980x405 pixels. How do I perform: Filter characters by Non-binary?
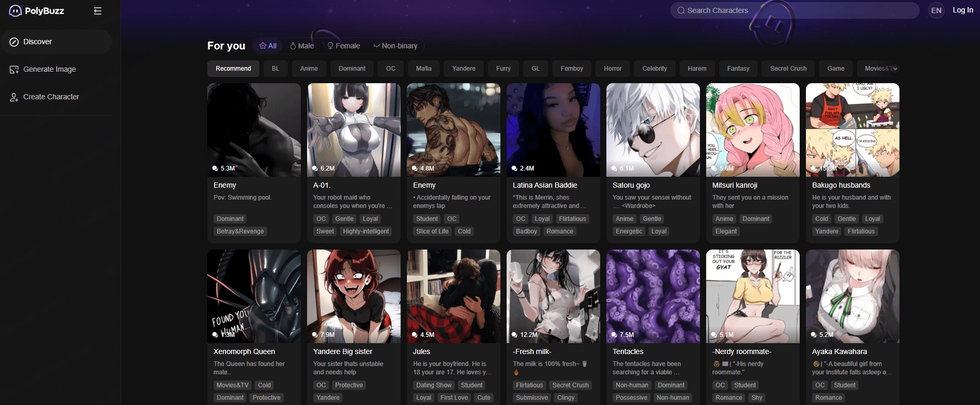(x=395, y=46)
